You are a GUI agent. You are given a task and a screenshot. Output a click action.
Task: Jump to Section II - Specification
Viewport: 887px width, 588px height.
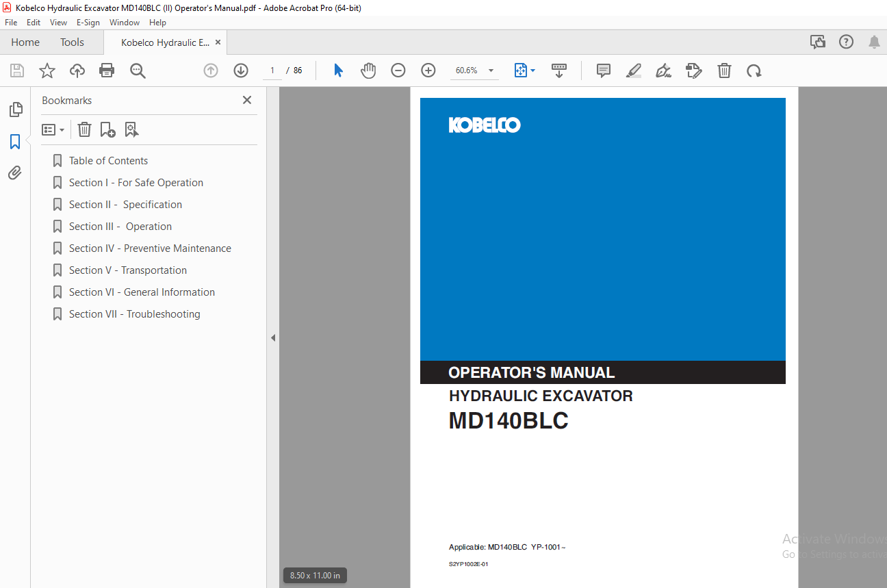click(125, 205)
